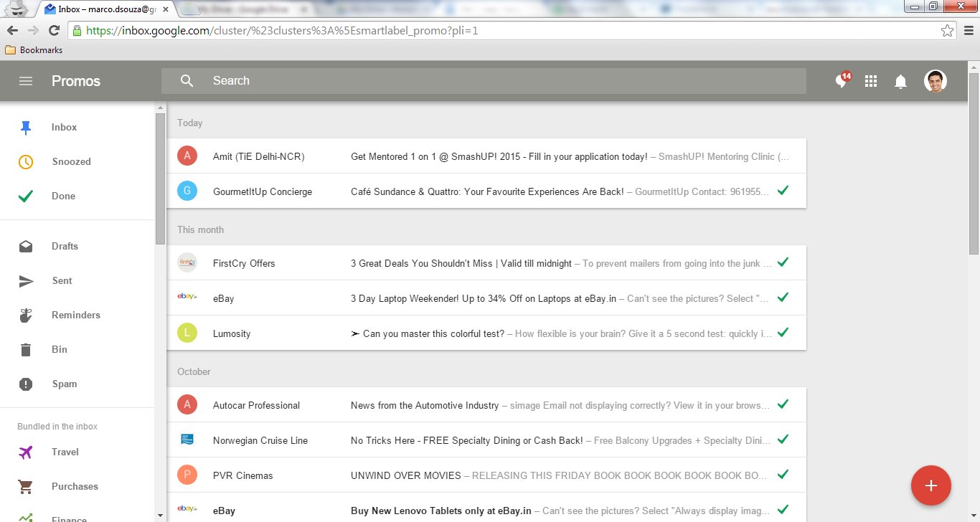Open the Bookmarks folder in bookmarks bar
Viewport: 980px width, 522px height.
click(x=34, y=50)
